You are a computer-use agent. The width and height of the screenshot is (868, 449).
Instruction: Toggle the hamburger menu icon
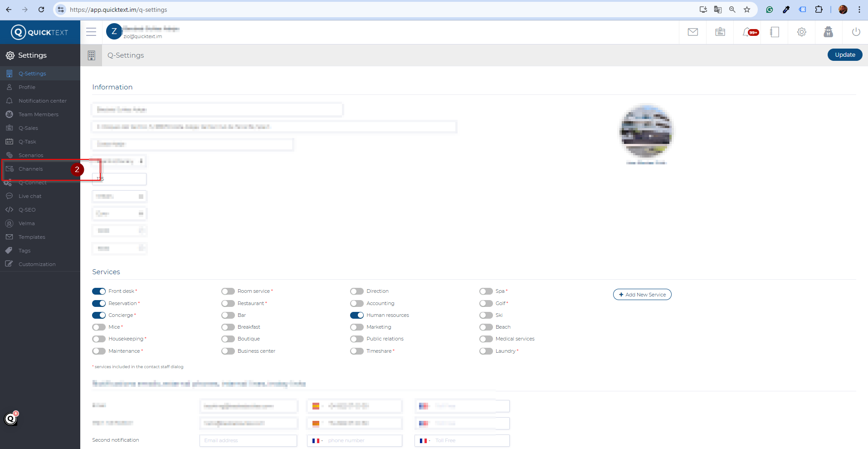tap(91, 32)
